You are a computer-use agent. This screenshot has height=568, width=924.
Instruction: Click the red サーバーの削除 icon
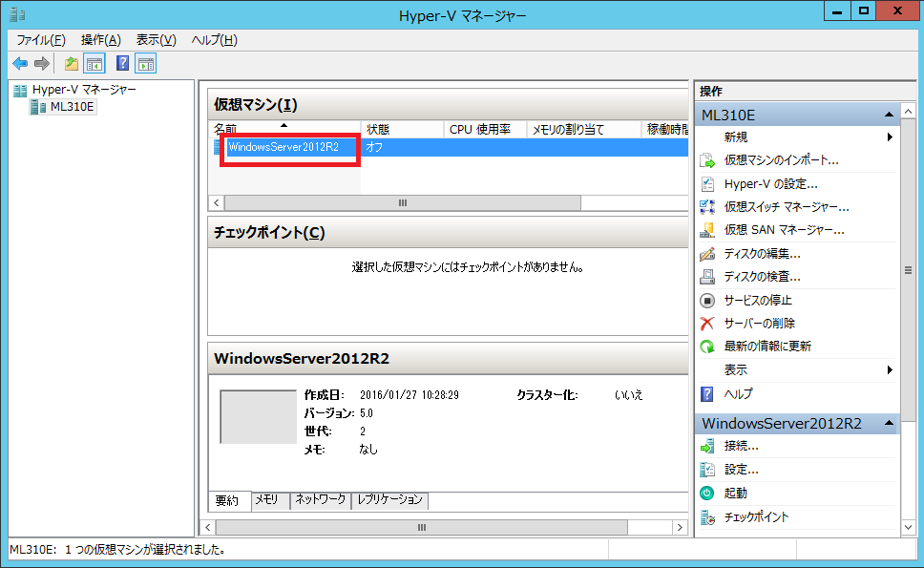pos(707,324)
